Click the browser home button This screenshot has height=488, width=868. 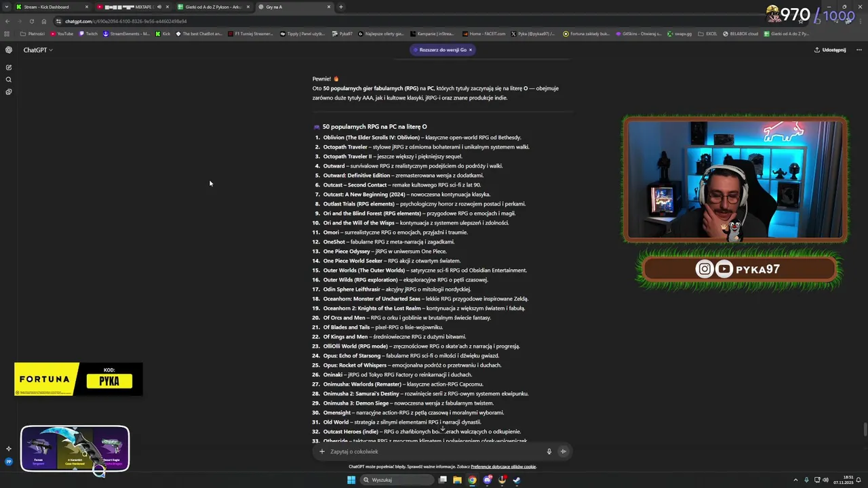[x=44, y=21]
